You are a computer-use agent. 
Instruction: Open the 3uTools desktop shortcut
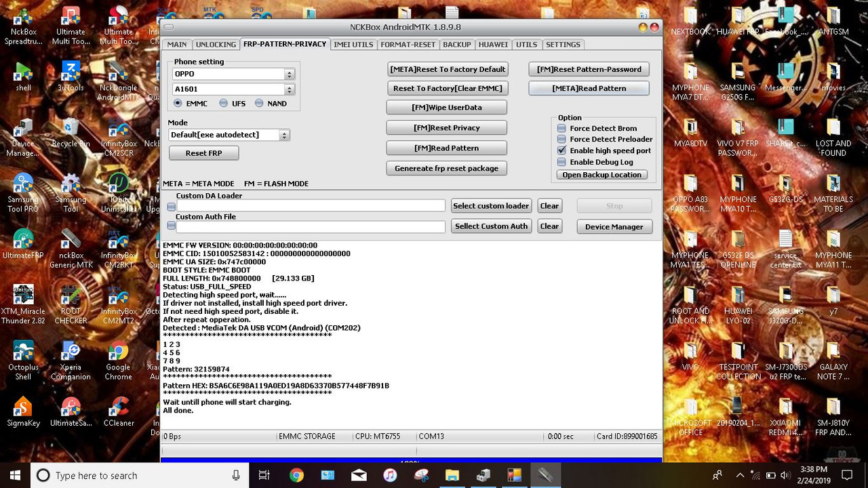click(71, 76)
